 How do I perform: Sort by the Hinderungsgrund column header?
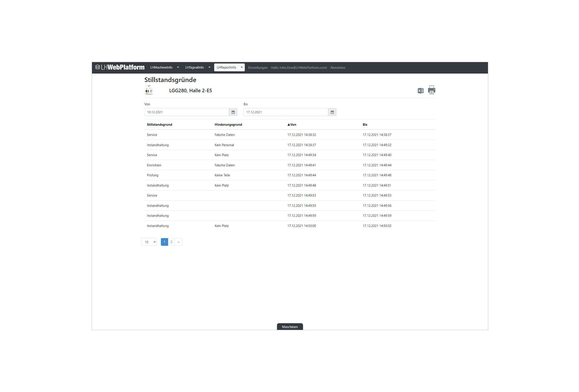228,125
